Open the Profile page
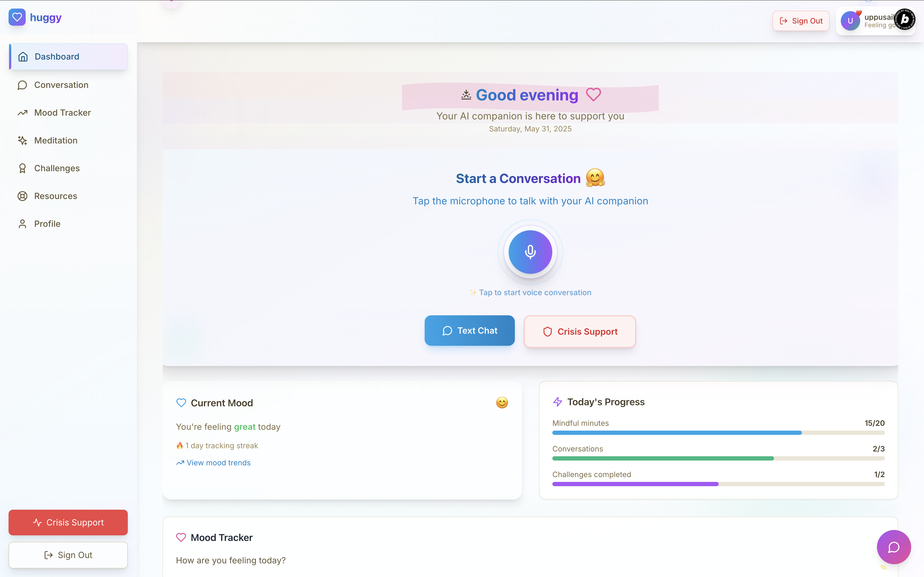The image size is (924, 577). [47, 224]
